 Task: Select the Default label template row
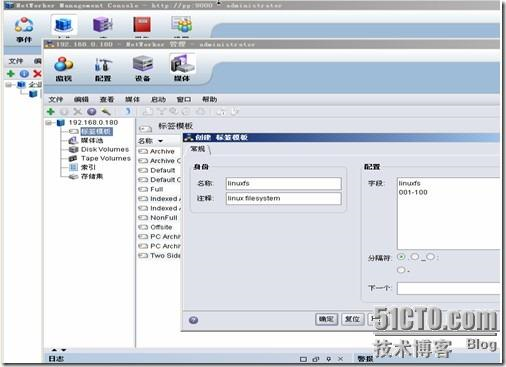click(159, 170)
